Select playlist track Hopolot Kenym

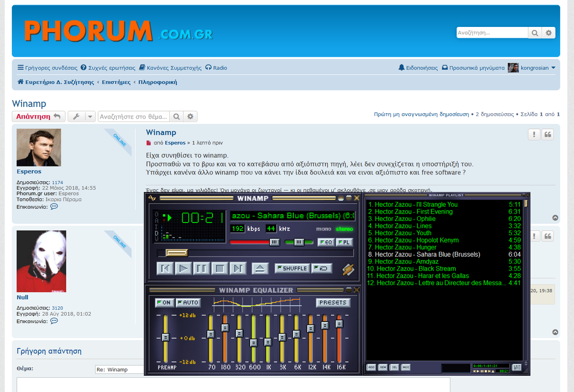pos(444,240)
